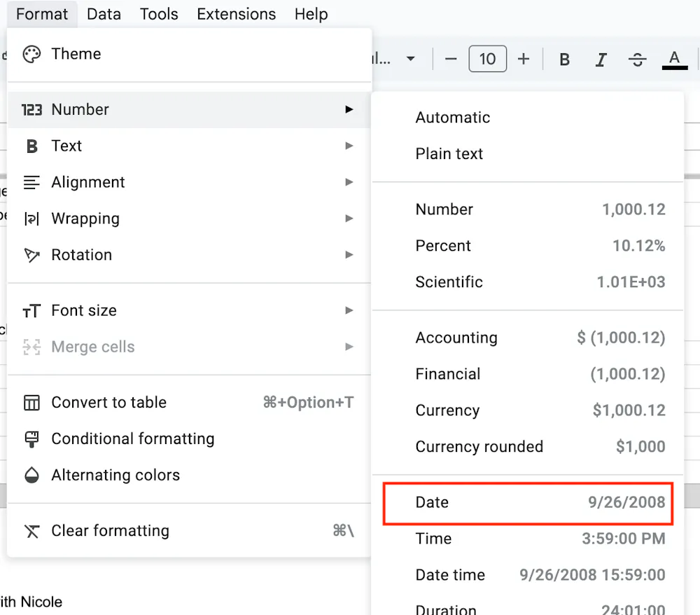Viewport: 700px width, 615px height.
Task: Expand the Text submenu arrow
Action: coord(349,146)
